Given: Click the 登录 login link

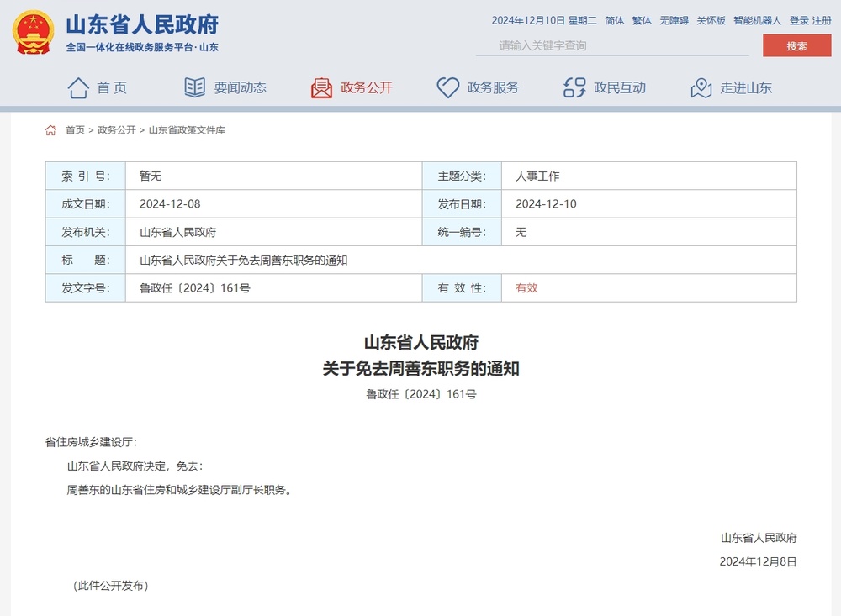Looking at the screenshot, I should pos(799,20).
